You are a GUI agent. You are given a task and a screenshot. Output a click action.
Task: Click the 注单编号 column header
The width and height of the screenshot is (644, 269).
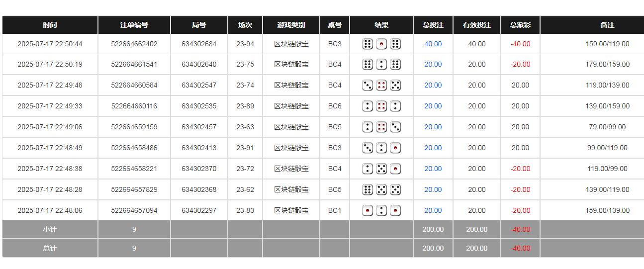[134, 25]
